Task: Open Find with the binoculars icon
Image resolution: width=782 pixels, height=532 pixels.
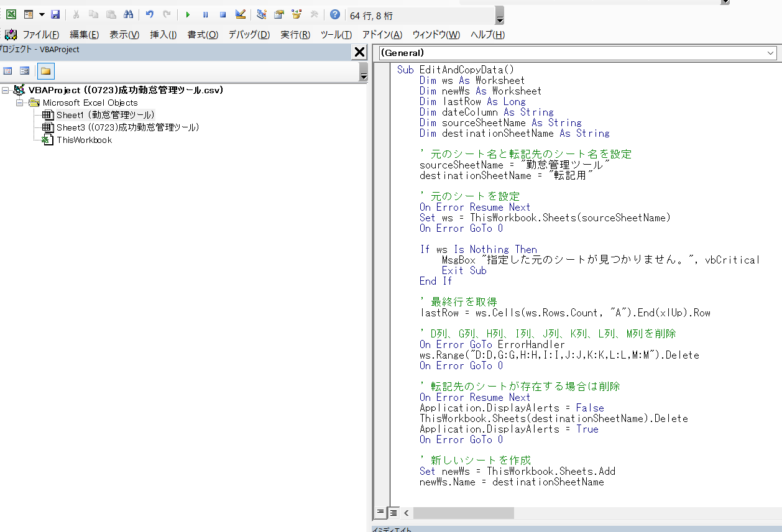Action: point(128,14)
